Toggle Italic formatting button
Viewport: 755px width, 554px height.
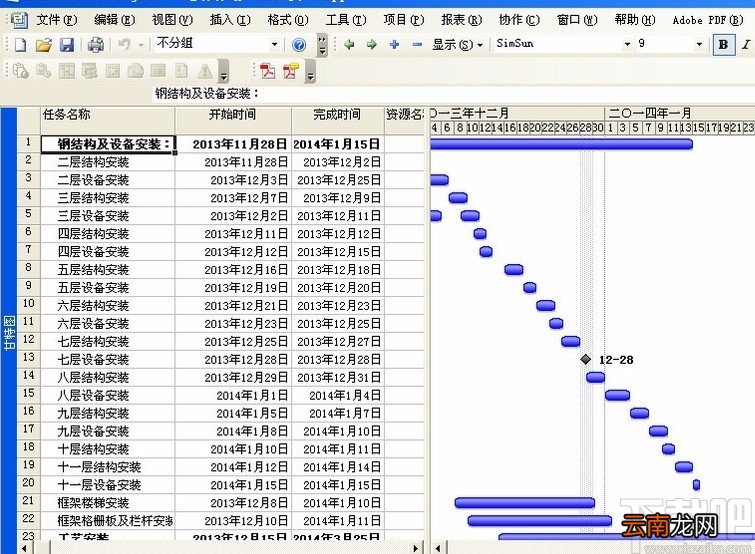pos(746,44)
